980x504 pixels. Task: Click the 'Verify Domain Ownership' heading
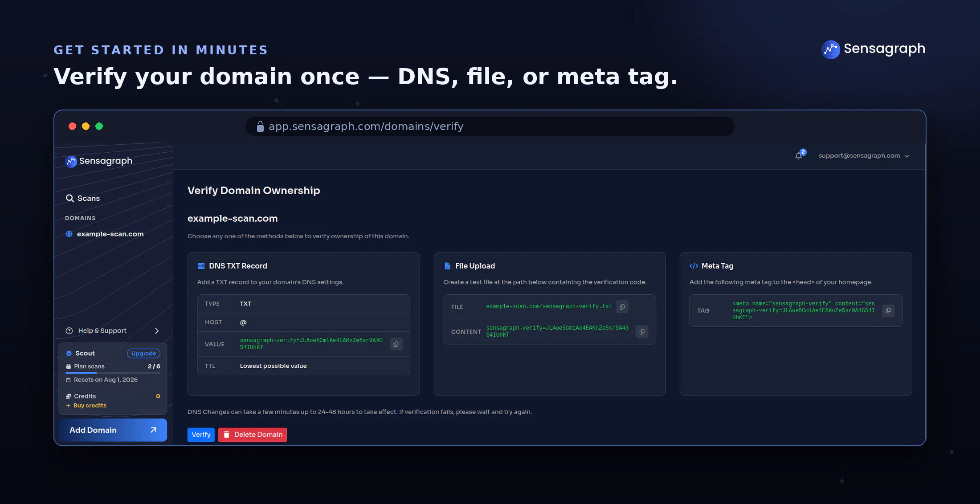(x=254, y=191)
